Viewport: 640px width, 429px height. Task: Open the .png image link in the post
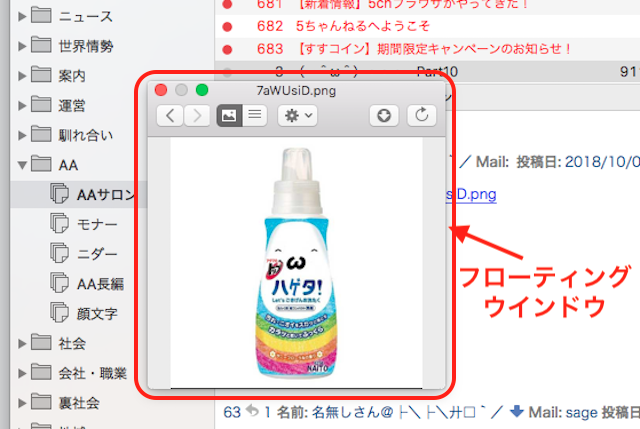pyautogui.click(x=471, y=195)
